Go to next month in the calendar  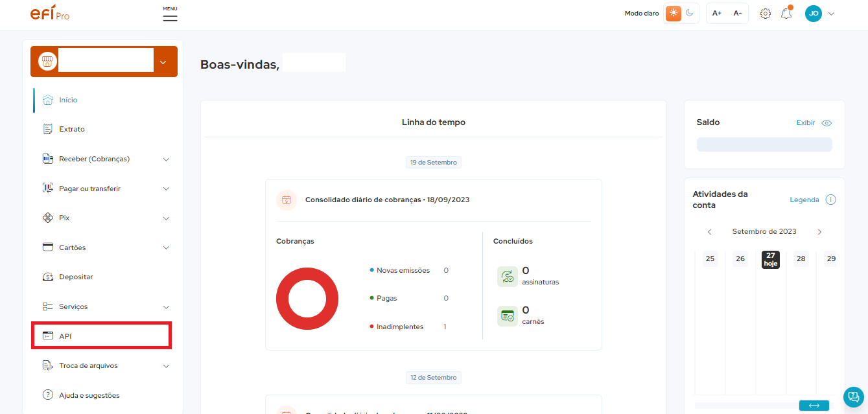click(x=819, y=232)
